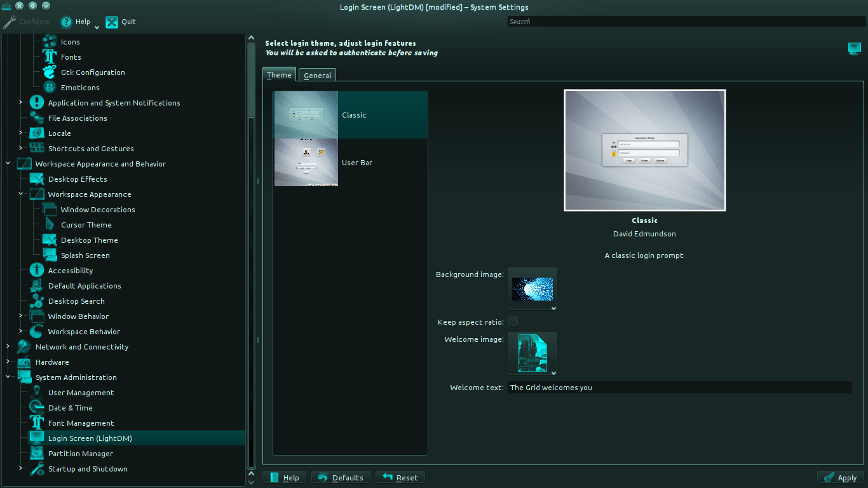The height and width of the screenshot is (488, 868).
Task: Expand the Shortcuts and Gestures category
Action: click(x=20, y=148)
